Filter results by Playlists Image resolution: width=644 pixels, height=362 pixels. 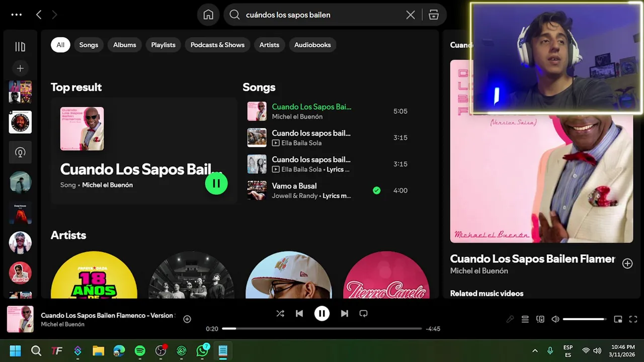click(164, 45)
